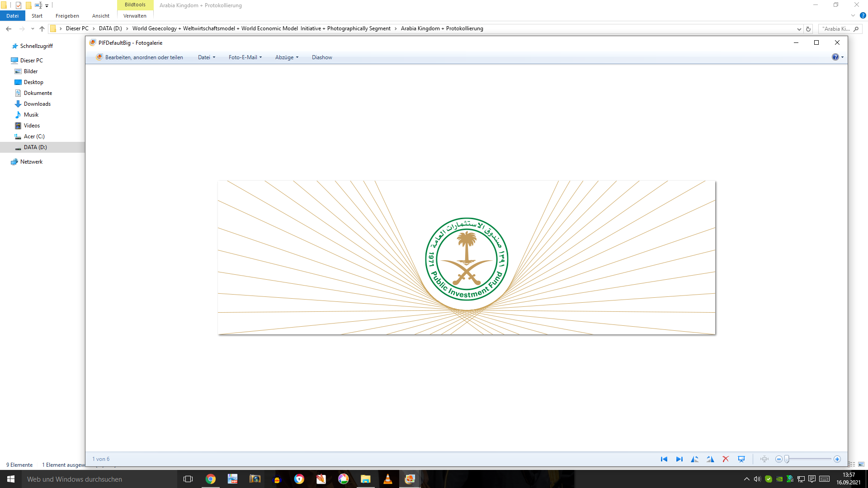Click the photo zoom slider handle
868x488 pixels.
click(787, 459)
